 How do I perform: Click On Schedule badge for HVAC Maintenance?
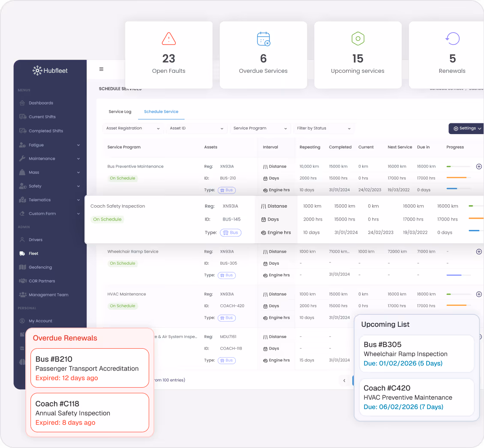(122, 306)
